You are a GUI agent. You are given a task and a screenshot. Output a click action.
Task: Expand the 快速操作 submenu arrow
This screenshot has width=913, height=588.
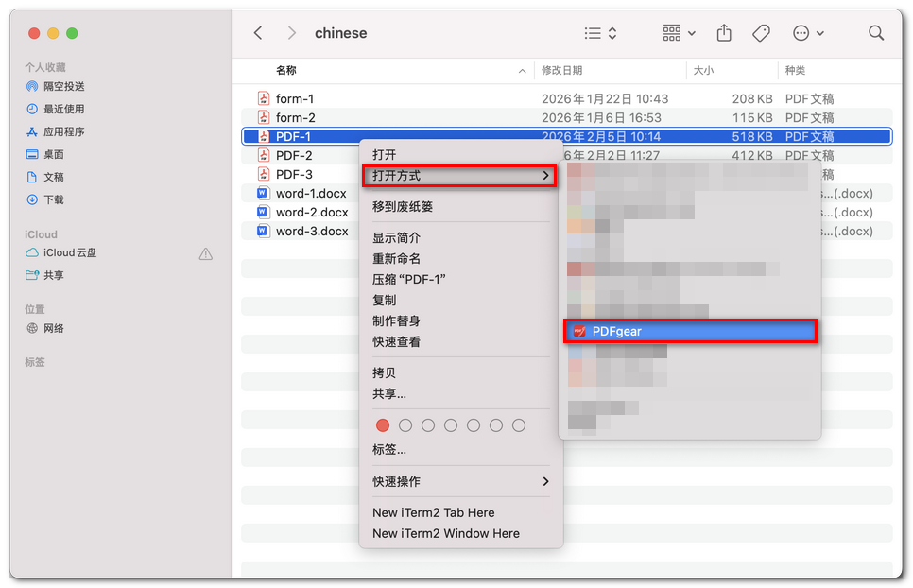tap(544, 481)
